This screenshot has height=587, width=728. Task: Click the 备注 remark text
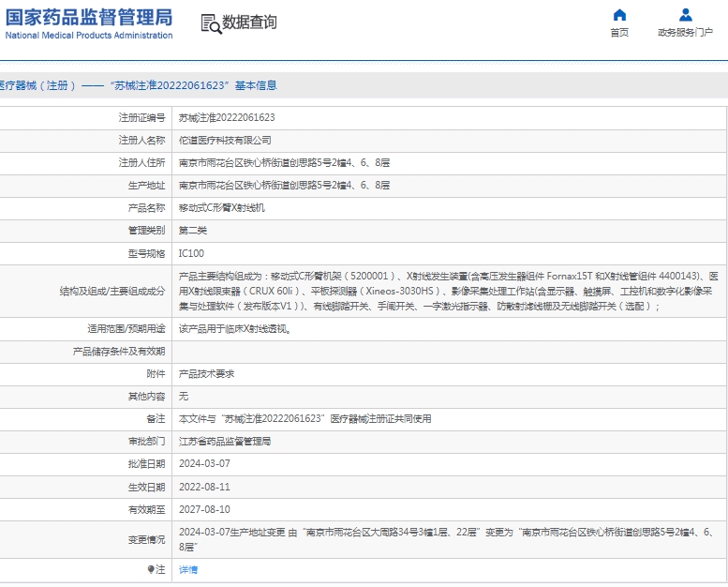point(305,419)
